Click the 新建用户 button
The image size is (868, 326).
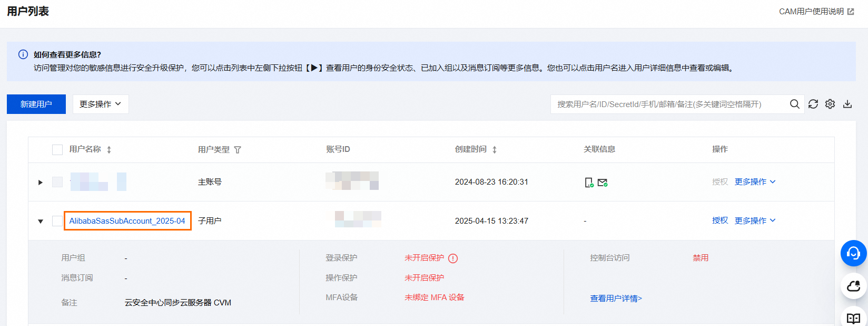click(x=36, y=104)
